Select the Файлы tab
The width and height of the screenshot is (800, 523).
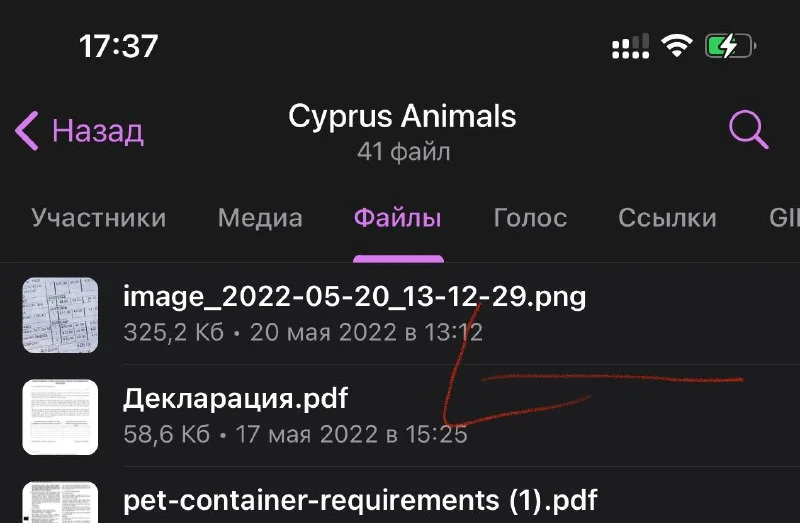click(x=397, y=218)
